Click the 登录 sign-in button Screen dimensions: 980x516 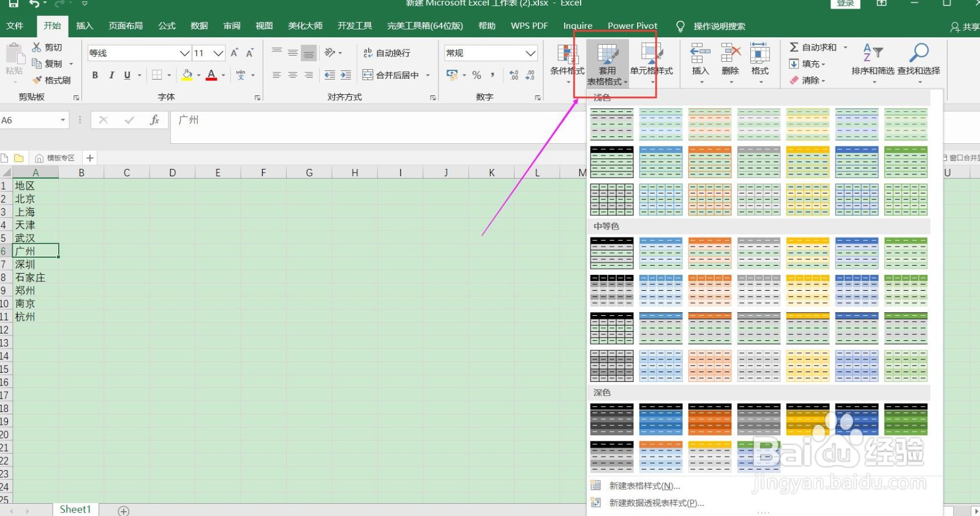coord(845,3)
